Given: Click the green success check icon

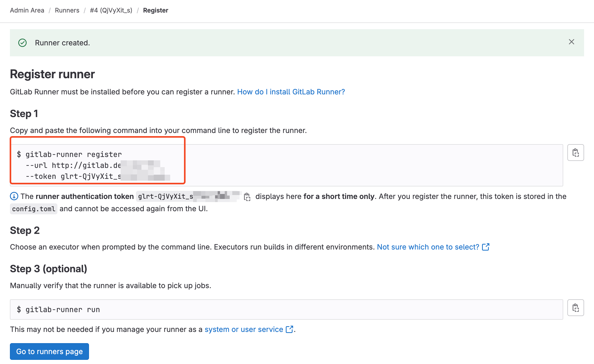Looking at the screenshot, I should 22,43.
